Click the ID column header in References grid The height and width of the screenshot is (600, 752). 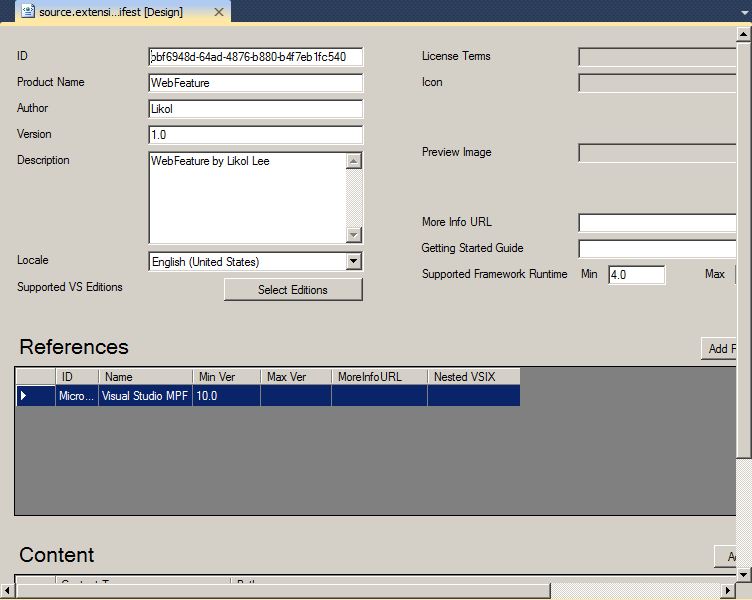[x=77, y=376]
